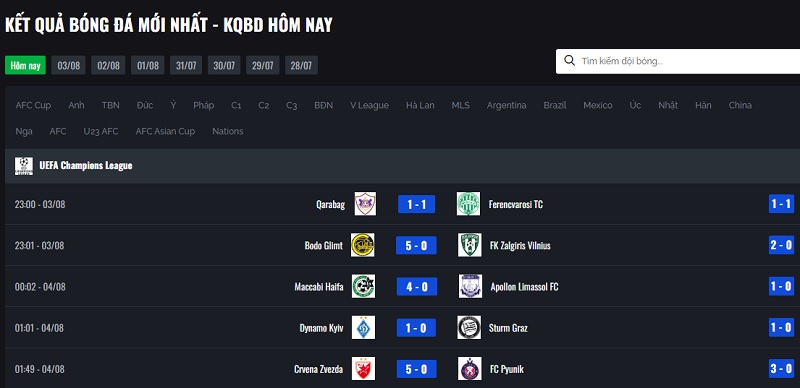The image size is (800, 388).
Task: Click the Sturm Graz circular logo
Action: (469, 327)
